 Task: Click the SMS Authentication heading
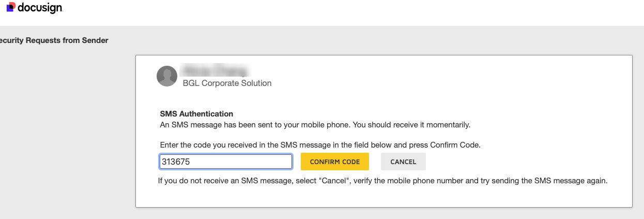coord(196,114)
